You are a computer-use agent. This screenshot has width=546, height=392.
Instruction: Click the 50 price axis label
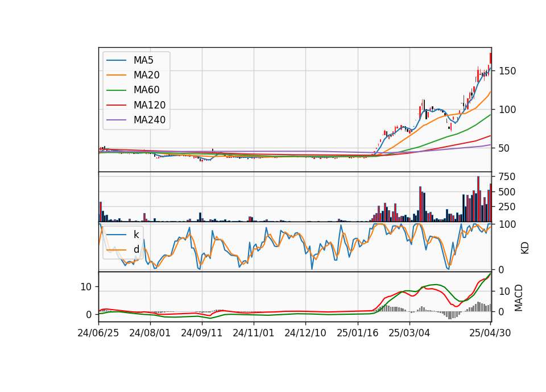pos(504,148)
